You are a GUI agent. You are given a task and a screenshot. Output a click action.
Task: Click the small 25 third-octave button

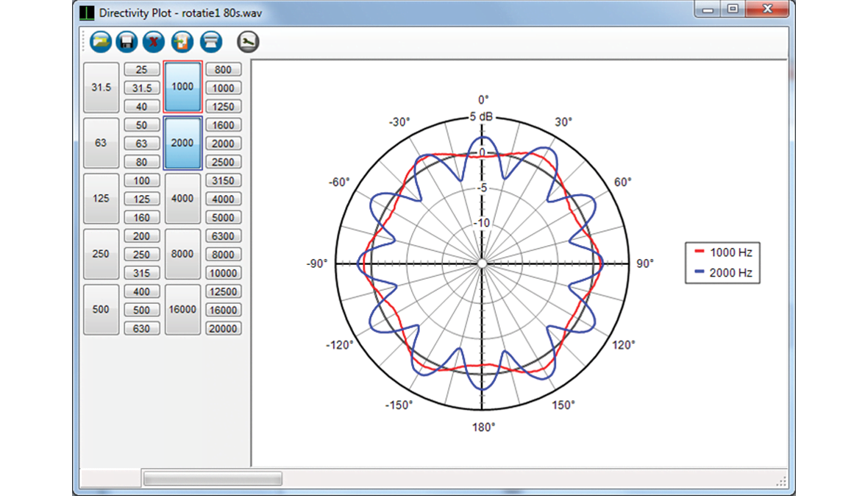[x=142, y=70]
